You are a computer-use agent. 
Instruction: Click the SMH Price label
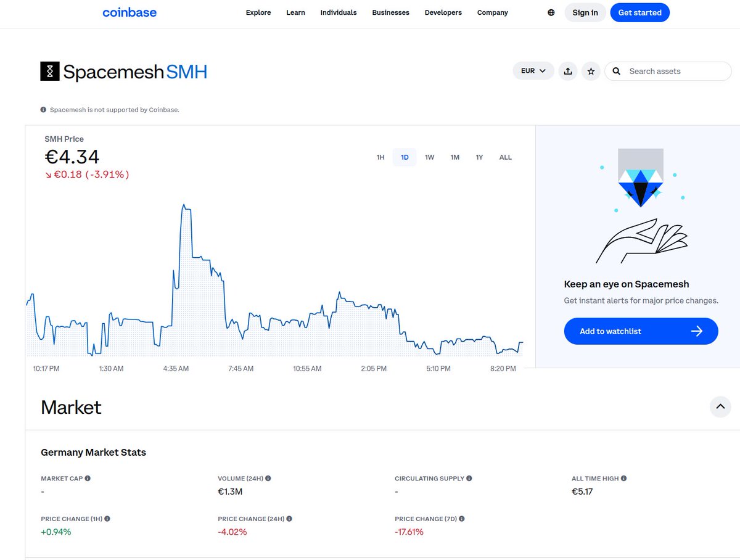click(64, 139)
